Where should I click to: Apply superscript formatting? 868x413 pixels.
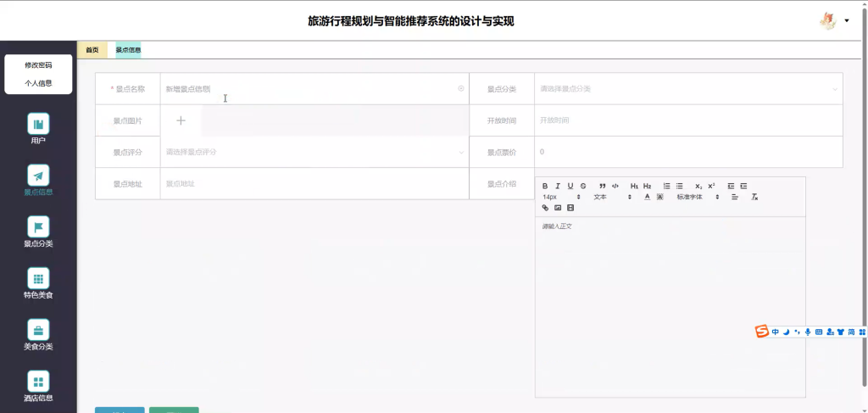point(711,186)
